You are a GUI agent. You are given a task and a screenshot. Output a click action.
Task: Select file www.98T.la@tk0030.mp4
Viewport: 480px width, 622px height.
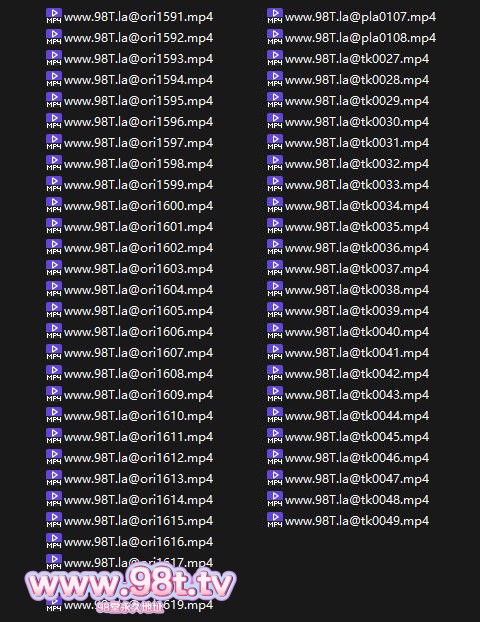pyautogui.click(x=348, y=121)
